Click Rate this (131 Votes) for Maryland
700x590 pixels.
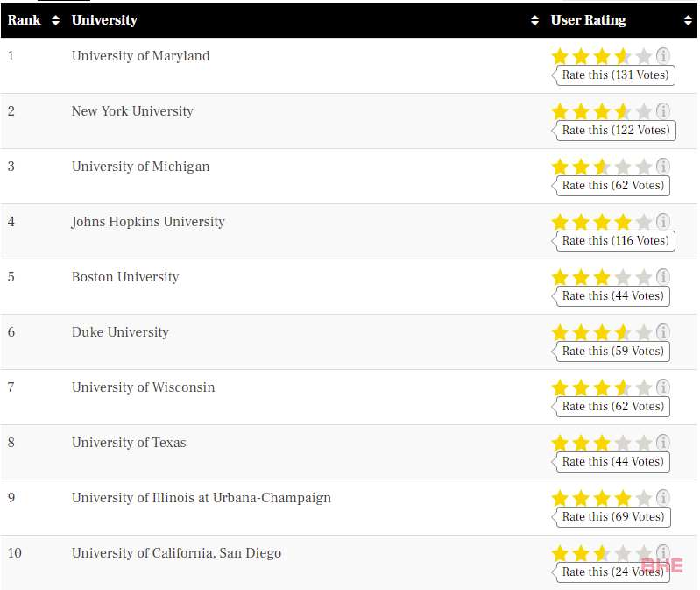(614, 75)
